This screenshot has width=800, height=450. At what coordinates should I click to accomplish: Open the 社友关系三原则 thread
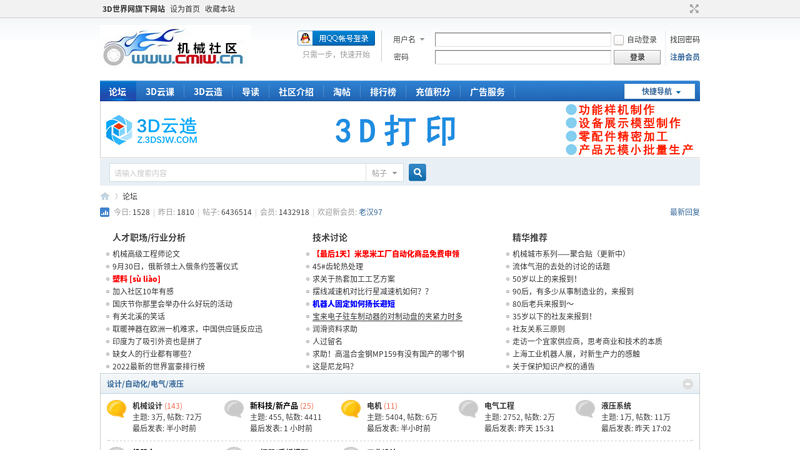(539, 329)
